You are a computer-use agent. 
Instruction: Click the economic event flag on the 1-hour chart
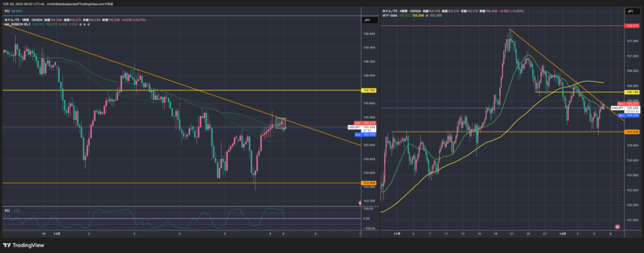pyautogui.click(x=360, y=202)
